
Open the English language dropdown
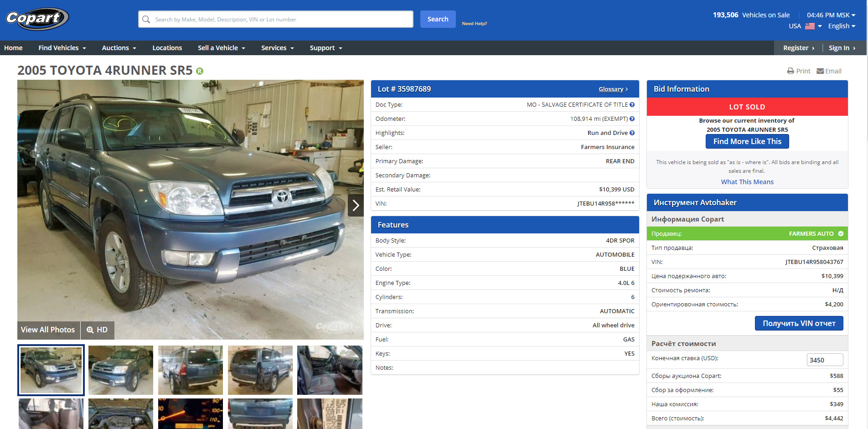[842, 26]
